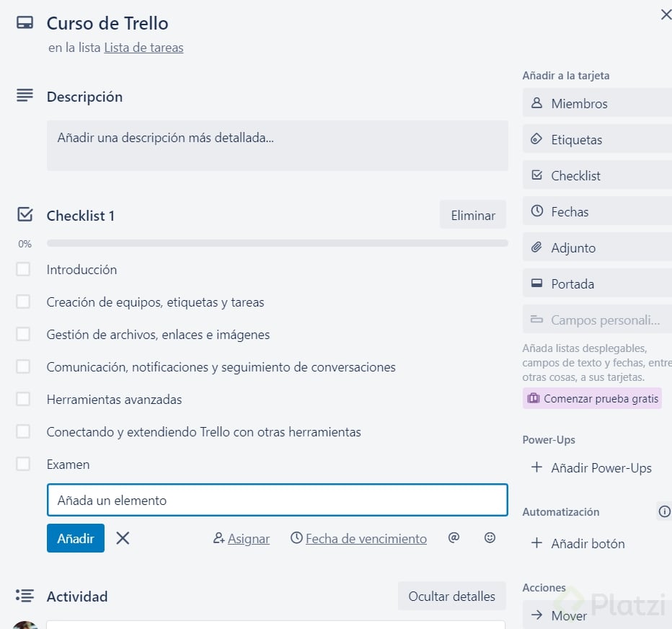Mark Examen item as complete
The height and width of the screenshot is (629, 672).
coord(23,464)
